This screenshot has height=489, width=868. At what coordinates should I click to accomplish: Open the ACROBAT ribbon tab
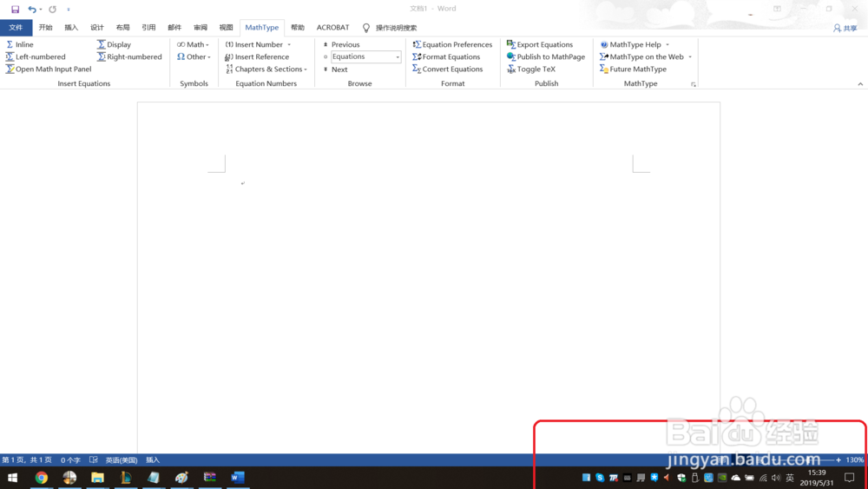(x=332, y=27)
